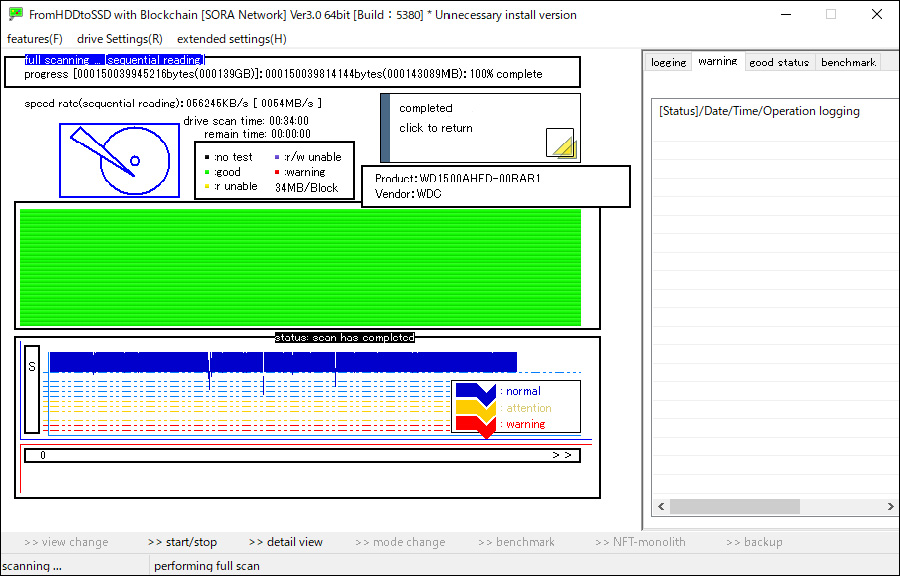Image resolution: width=900 pixels, height=576 pixels.
Task: Click the log panel right scroll arrow
Action: point(890,507)
